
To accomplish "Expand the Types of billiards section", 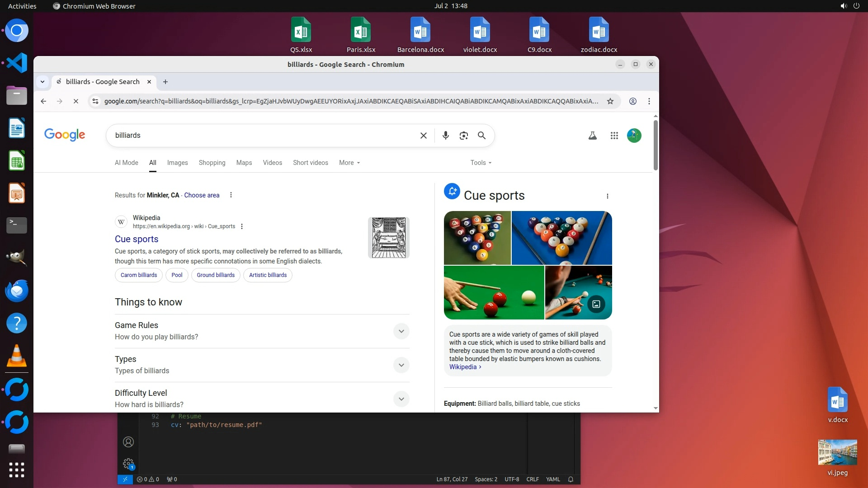I will click(x=401, y=365).
